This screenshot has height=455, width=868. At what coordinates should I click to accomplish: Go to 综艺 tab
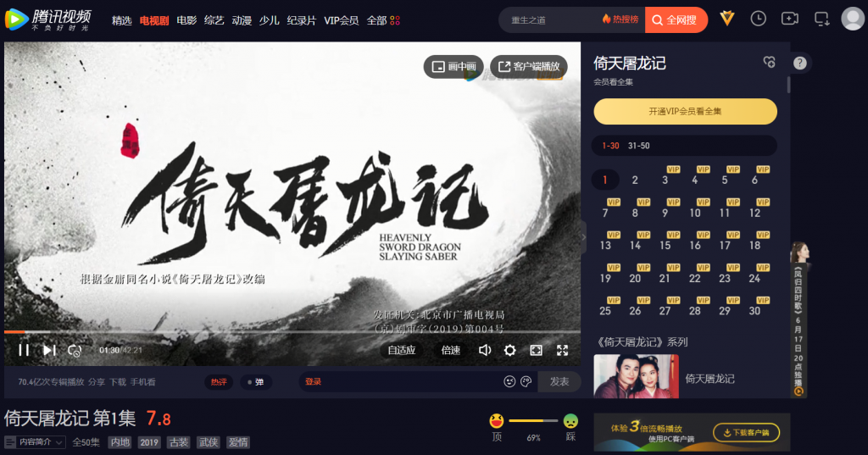click(214, 20)
